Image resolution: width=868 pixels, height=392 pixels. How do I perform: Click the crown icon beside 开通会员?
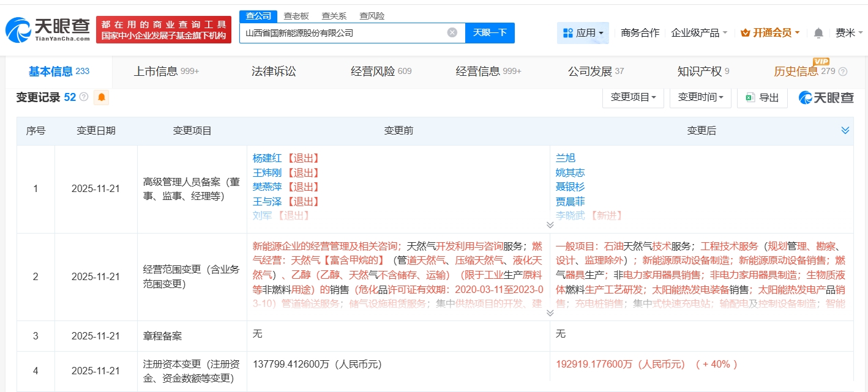tap(746, 32)
